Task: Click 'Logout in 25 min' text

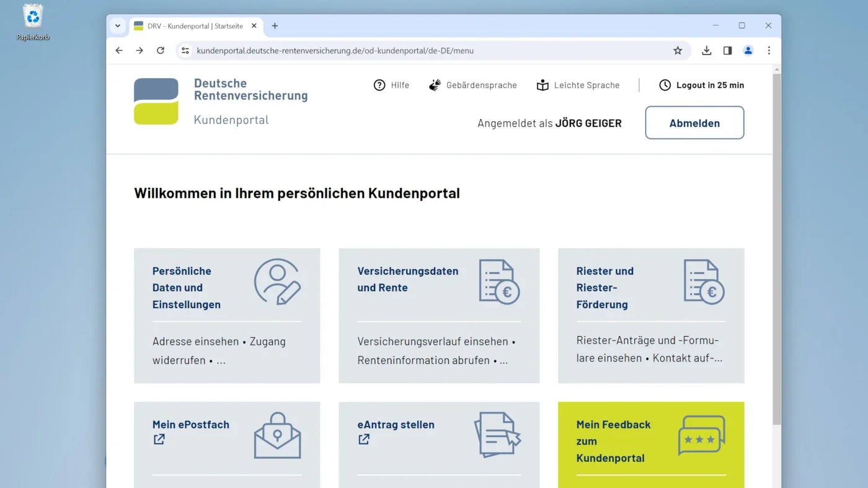Action: point(710,85)
